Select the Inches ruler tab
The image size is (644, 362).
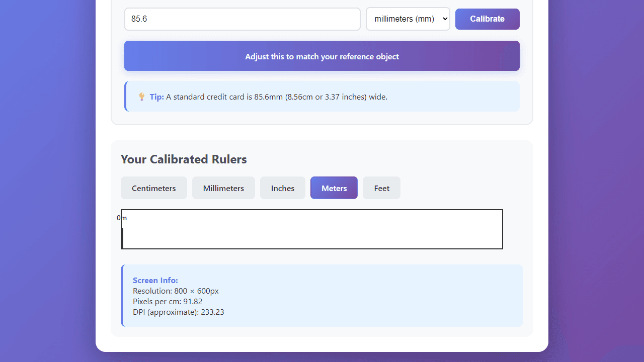[283, 188]
